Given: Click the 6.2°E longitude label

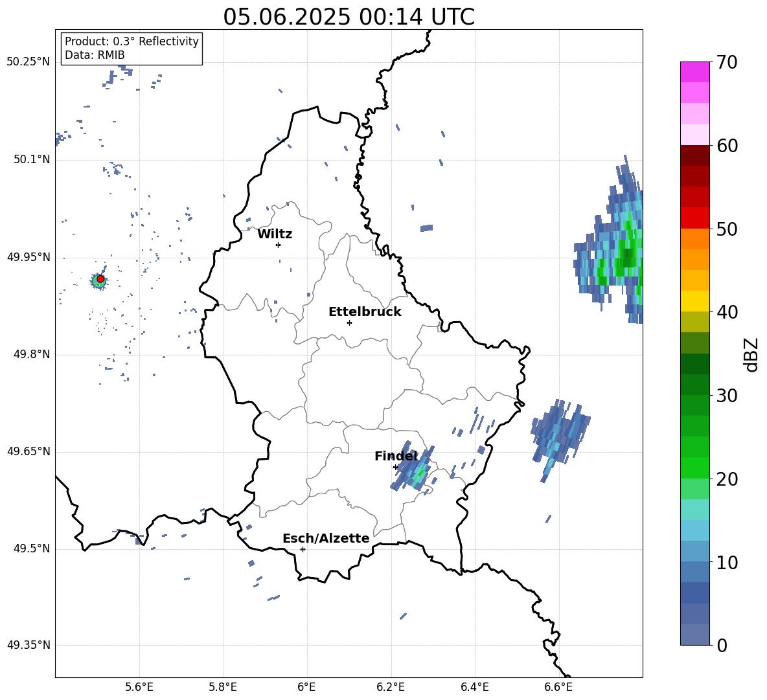Looking at the screenshot, I should (391, 687).
